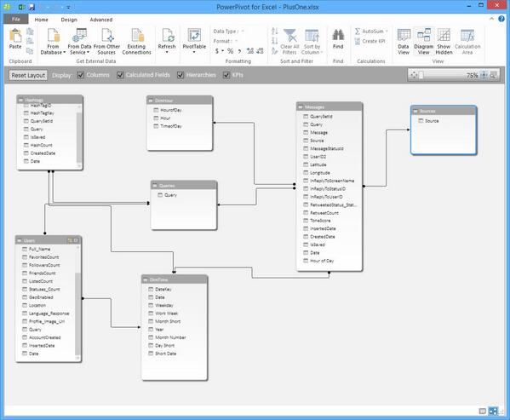This screenshot has height=420, width=510.
Task: Decrease decimal places icon
Action: coord(260,51)
